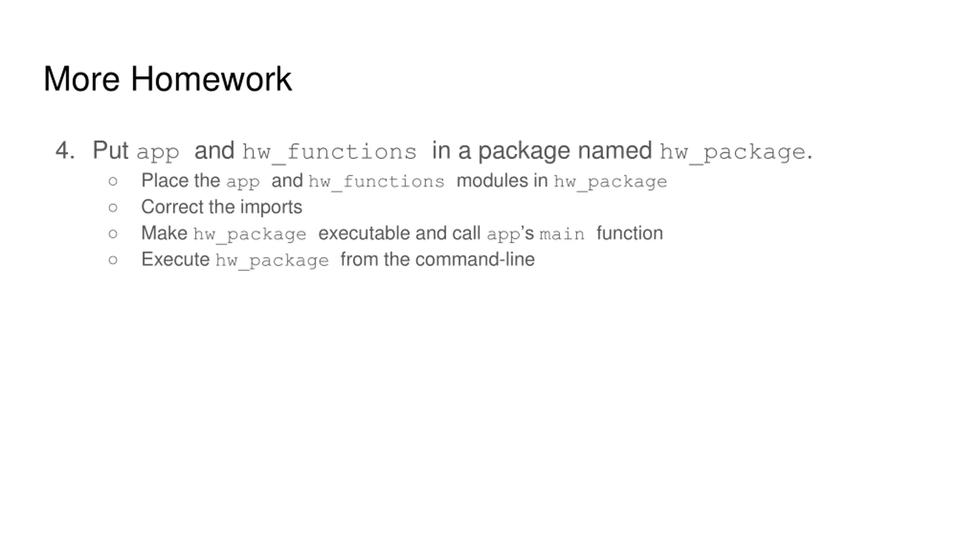Click 'hw_functions' in the 'Place the' bullet

[377, 182]
